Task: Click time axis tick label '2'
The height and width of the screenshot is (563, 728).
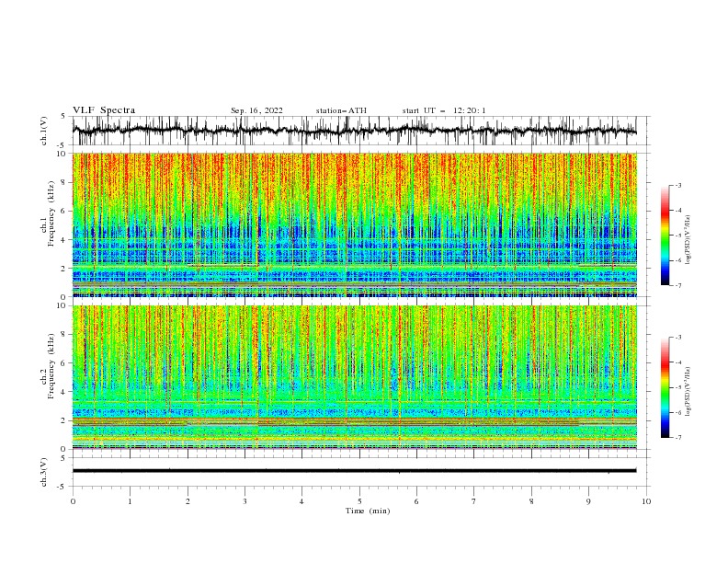Action: (188, 501)
